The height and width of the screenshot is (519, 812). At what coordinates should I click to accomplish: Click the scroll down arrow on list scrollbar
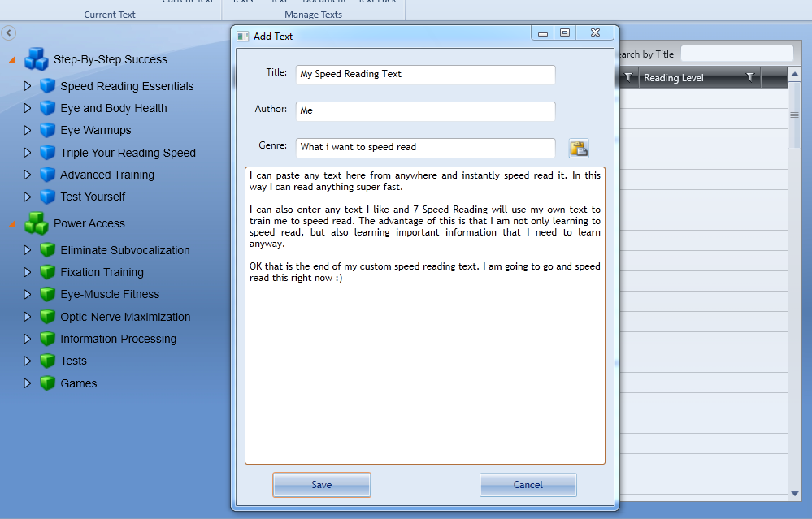[x=795, y=493]
